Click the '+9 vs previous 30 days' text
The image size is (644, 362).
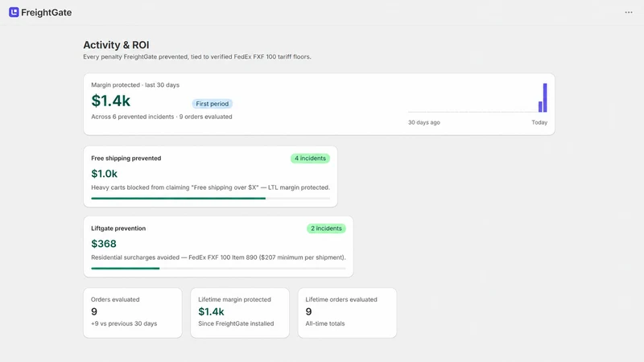pos(124,323)
